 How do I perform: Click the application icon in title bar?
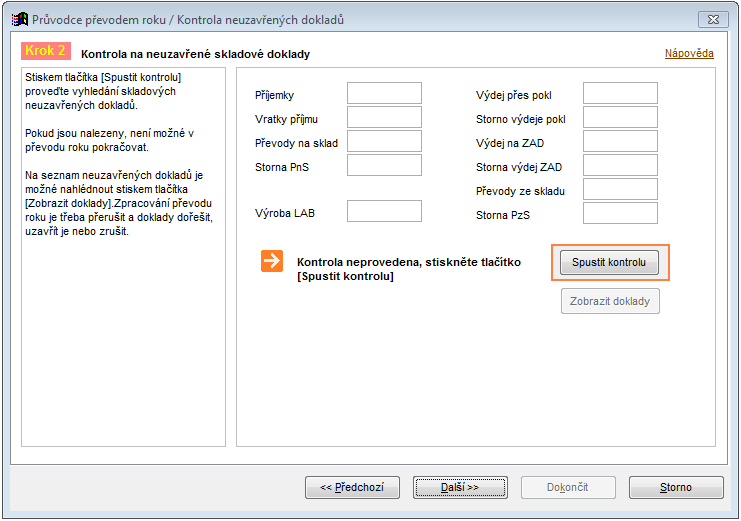click(x=20, y=19)
